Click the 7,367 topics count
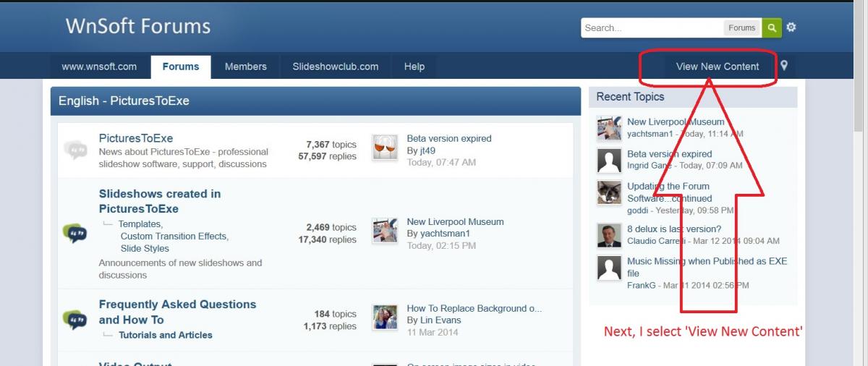Screen dimensions: 868x366 pos(331,144)
